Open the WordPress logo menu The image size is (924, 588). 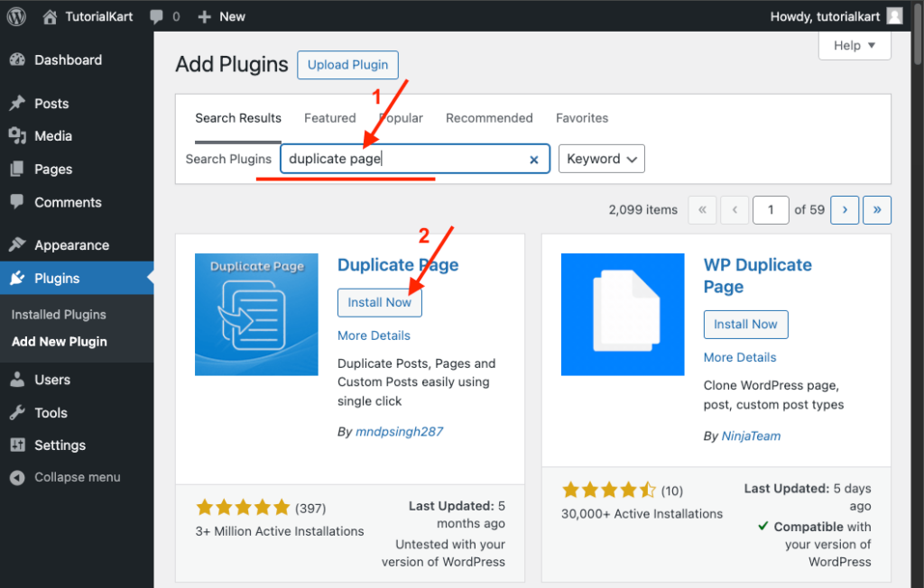[x=16, y=16]
